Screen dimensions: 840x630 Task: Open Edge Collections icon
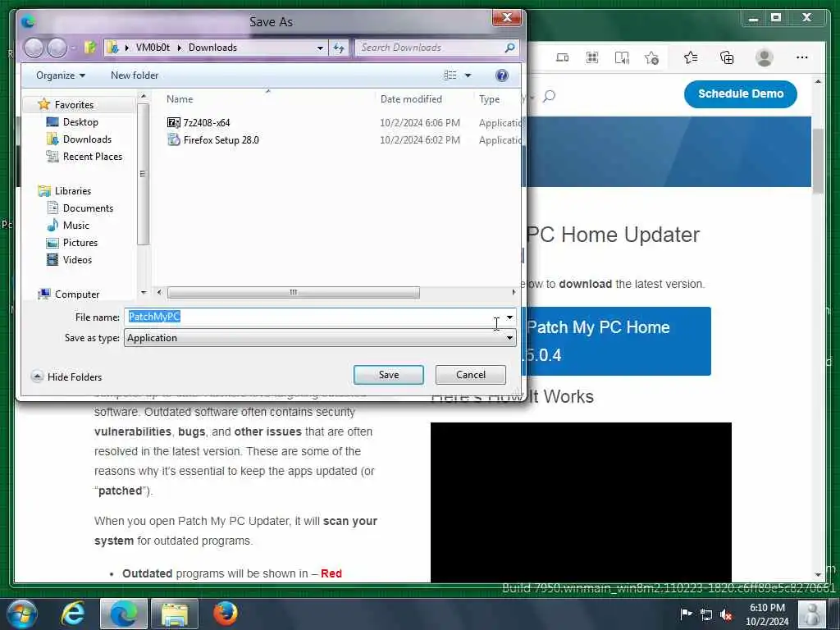(727, 58)
